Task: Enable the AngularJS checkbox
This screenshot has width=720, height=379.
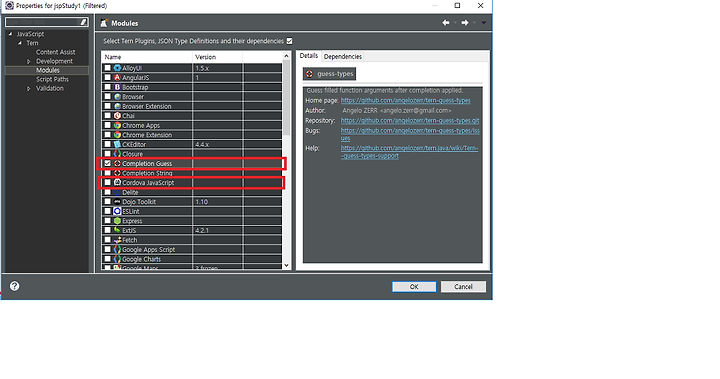Action: pos(107,78)
